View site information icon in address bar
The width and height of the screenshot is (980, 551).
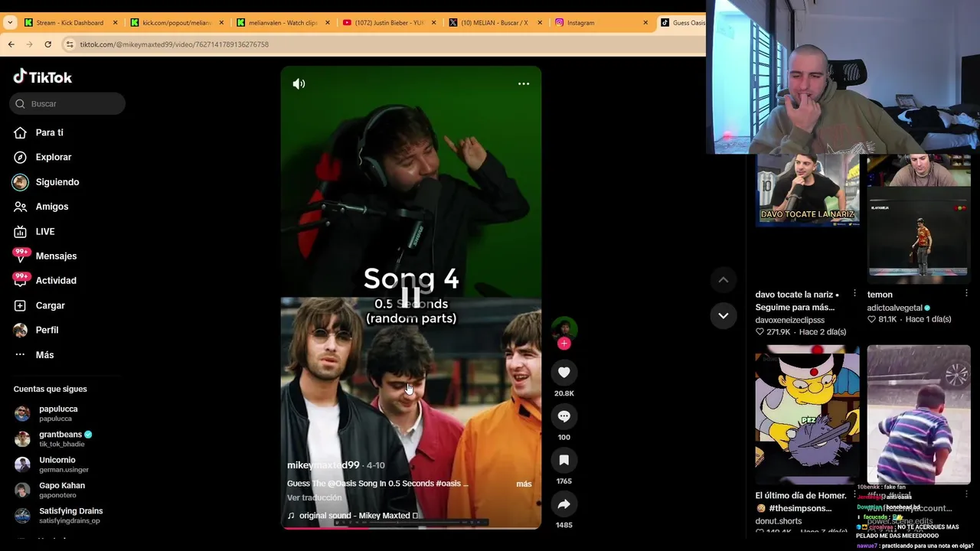[x=70, y=44]
